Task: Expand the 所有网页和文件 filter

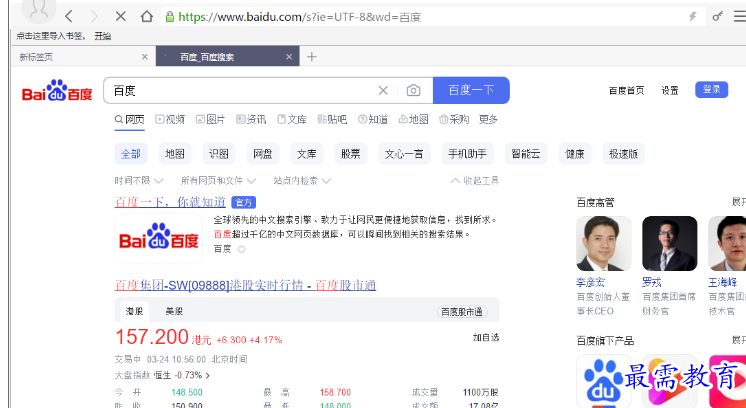Action: point(218,181)
